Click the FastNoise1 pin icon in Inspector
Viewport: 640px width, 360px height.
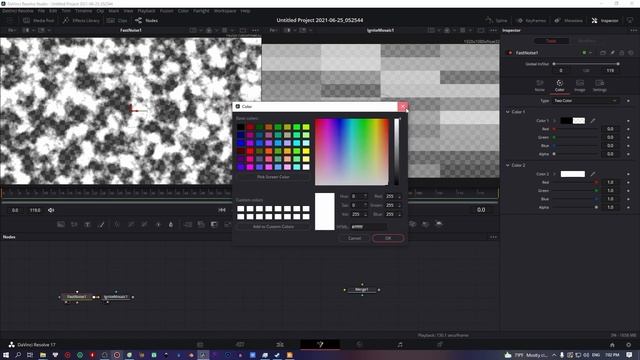coord(612,53)
